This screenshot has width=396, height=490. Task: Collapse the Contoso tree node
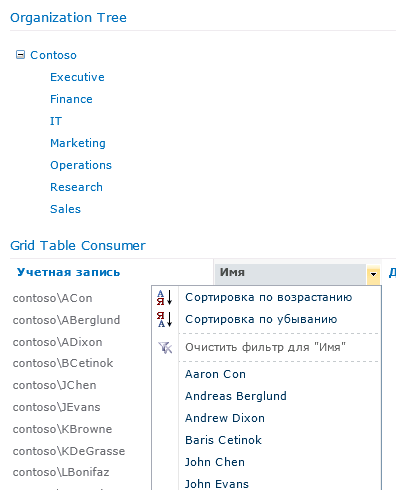click(20, 55)
